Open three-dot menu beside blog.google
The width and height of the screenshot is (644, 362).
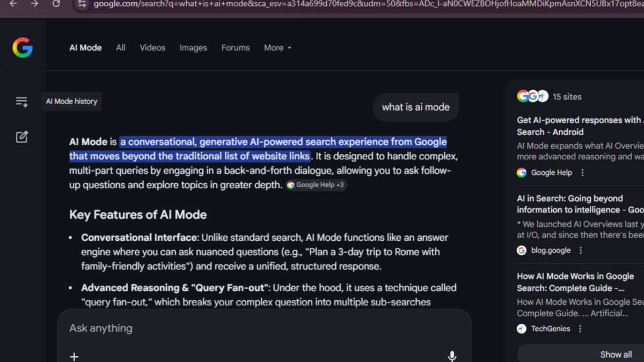(x=581, y=250)
